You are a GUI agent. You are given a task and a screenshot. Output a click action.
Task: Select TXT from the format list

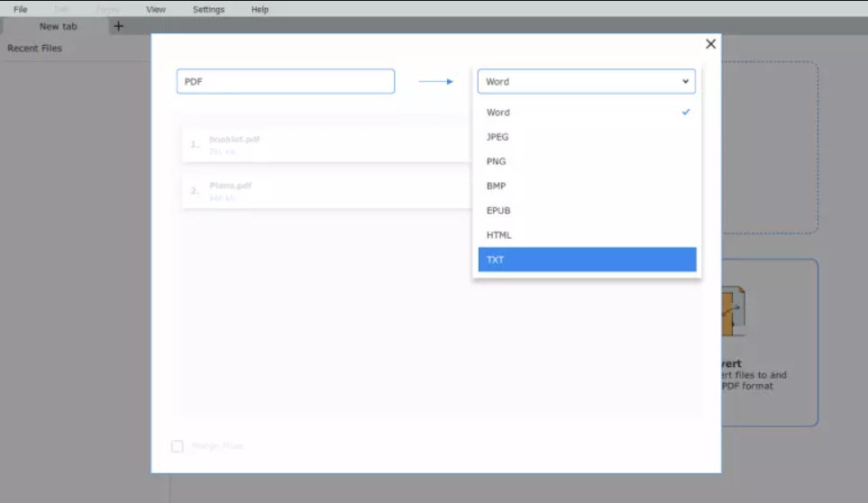tap(588, 260)
